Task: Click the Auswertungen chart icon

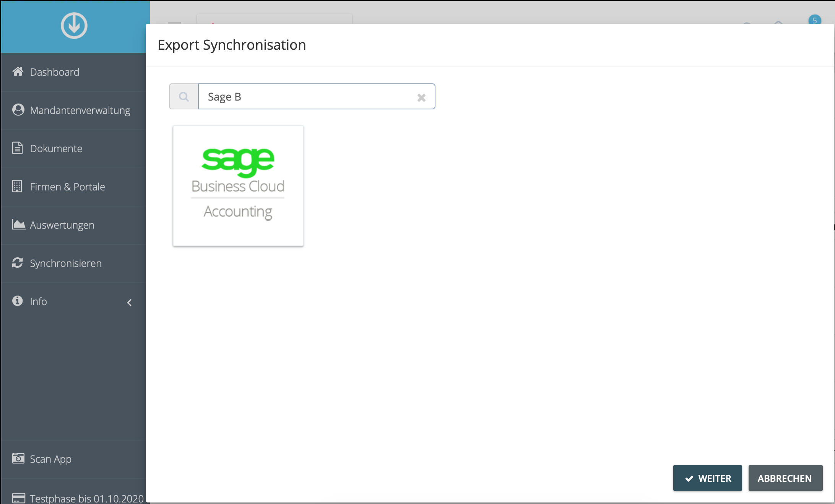Action: (19, 224)
